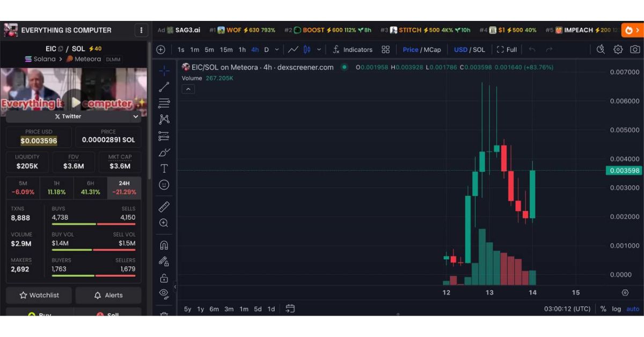Open the SAG3.ai ad link
Viewport: 644px width, 337px height.
[x=183, y=30]
